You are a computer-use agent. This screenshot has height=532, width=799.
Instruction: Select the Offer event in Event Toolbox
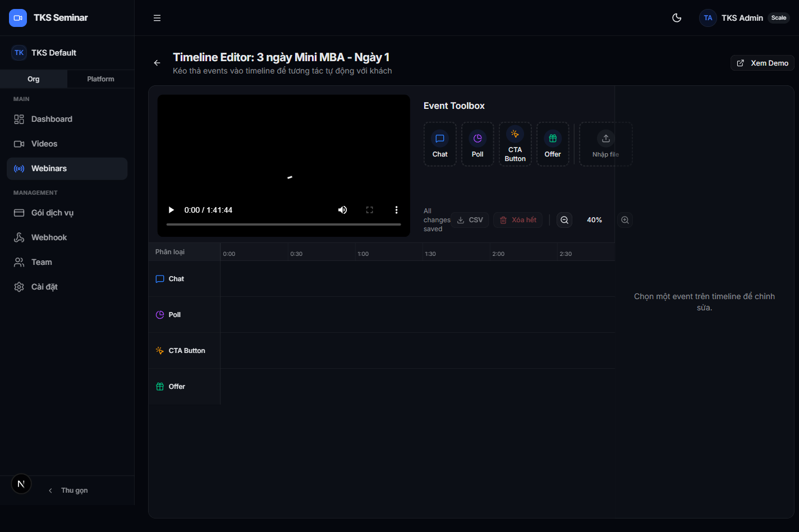[553, 144]
